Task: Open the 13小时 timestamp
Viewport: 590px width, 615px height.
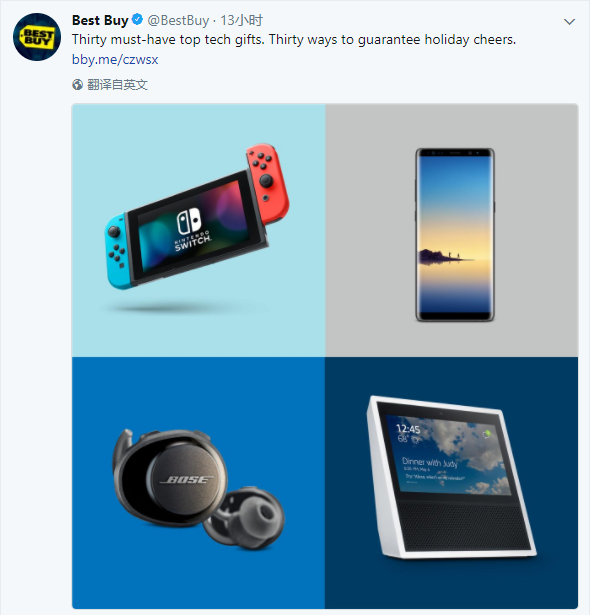Action: coord(241,20)
